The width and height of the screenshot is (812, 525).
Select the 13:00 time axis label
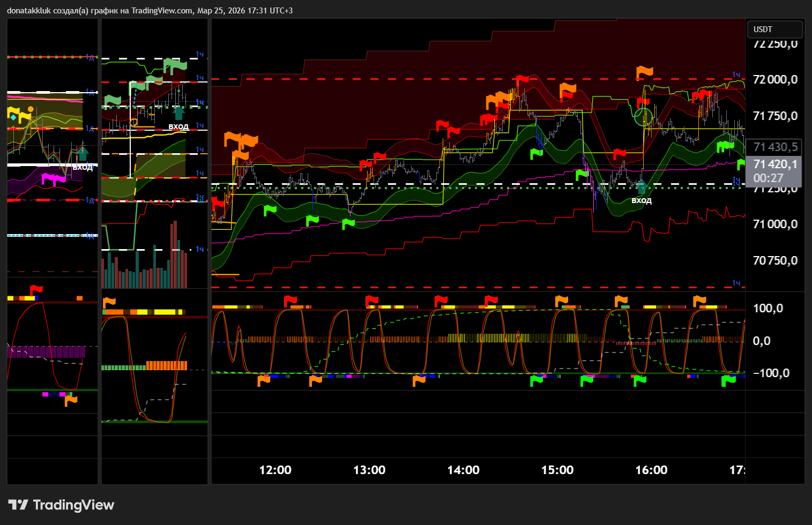(369, 470)
